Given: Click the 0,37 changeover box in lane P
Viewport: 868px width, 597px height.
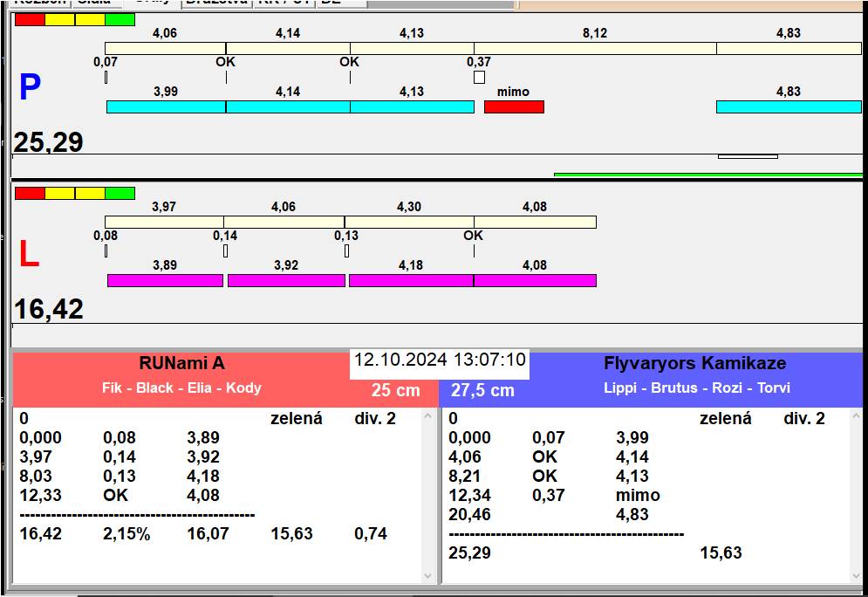Looking at the screenshot, I should coord(479,78).
